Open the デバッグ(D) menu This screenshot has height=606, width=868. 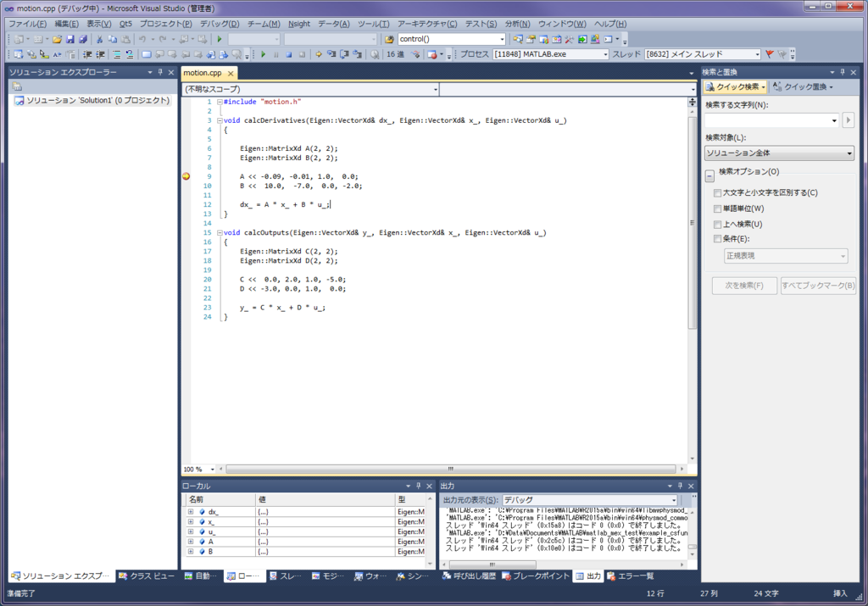click(x=220, y=24)
